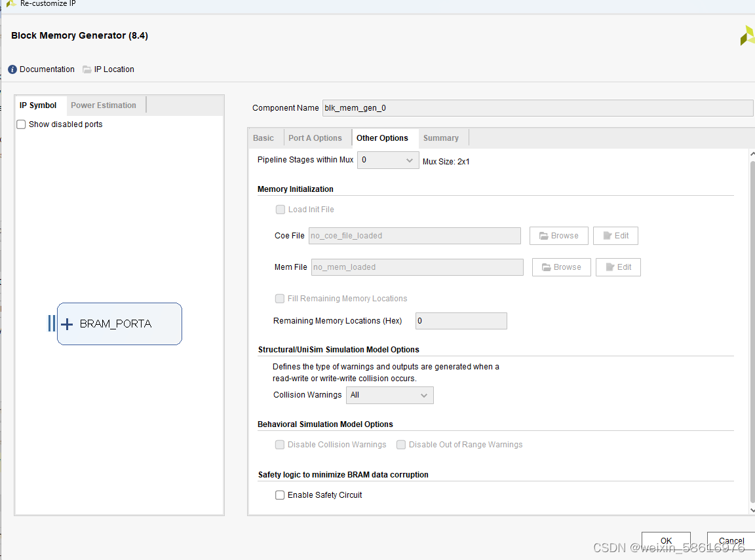Click the Edit button for Coe File
755x560 pixels.
615,236
